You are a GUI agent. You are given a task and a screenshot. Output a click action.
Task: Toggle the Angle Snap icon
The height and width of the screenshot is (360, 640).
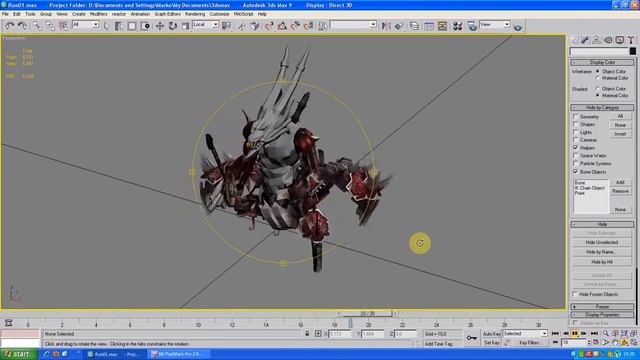coord(282,26)
